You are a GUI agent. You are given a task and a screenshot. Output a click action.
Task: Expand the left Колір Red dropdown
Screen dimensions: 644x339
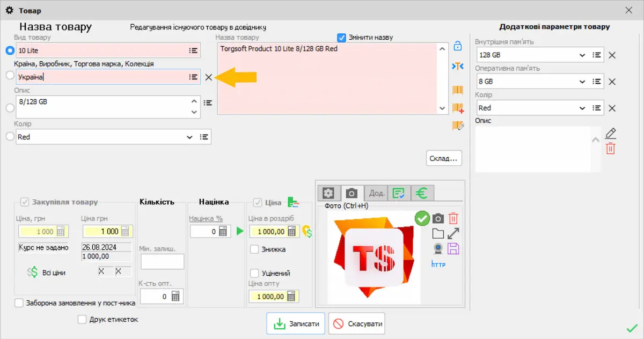(x=189, y=137)
